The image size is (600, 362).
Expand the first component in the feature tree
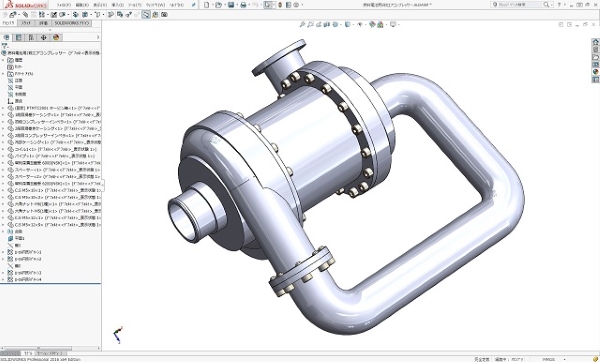3,108
